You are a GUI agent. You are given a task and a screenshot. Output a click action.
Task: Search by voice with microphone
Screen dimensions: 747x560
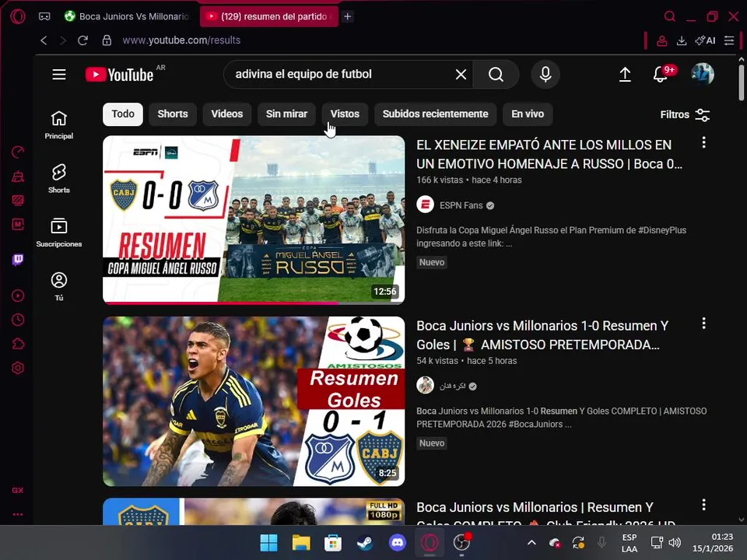click(545, 75)
